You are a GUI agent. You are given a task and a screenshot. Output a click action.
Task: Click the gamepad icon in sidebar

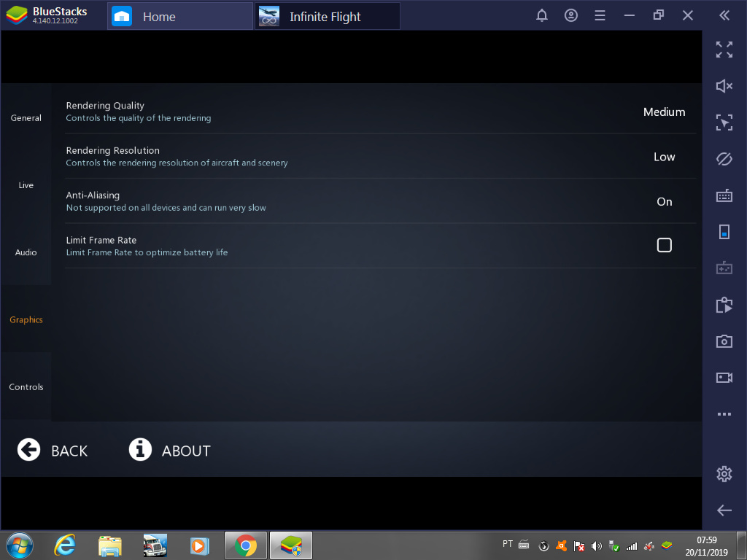coord(724,268)
